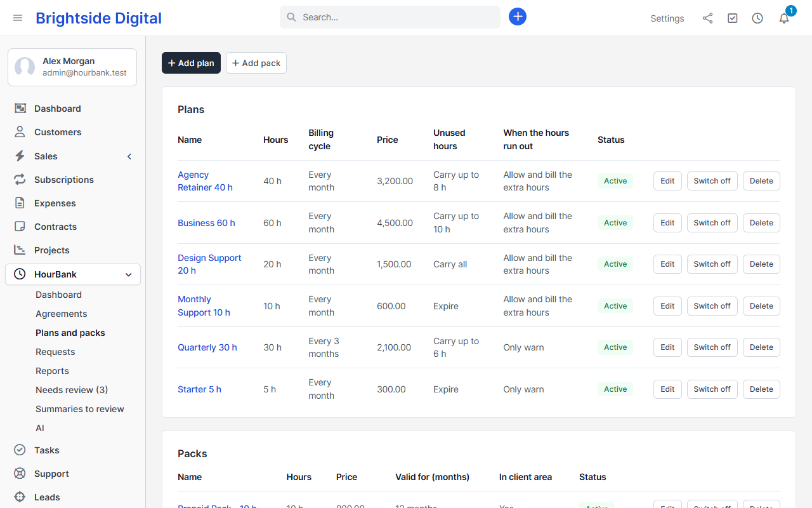Switch off the Agency Retainer 40 h plan

(712, 181)
